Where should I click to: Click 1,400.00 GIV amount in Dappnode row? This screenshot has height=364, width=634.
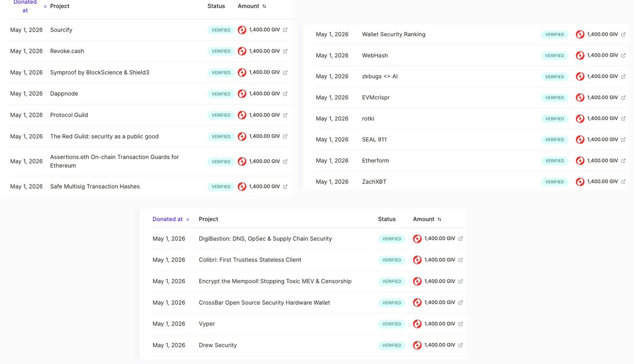point(265,94)
